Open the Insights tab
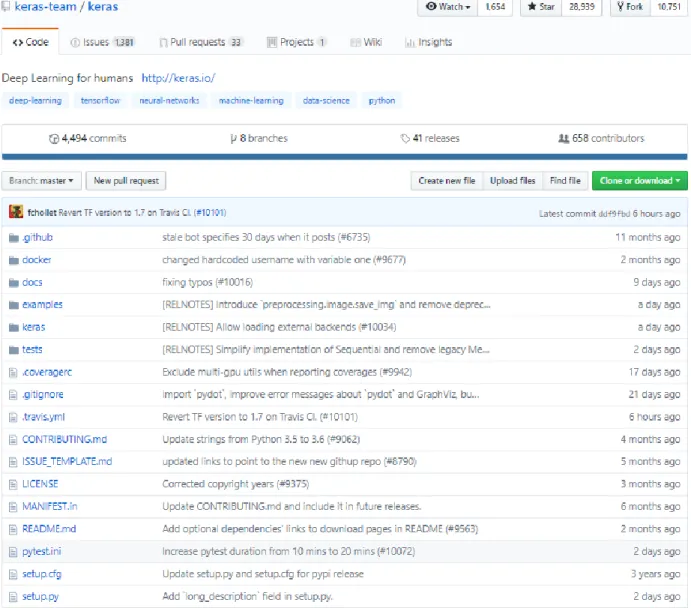Image resolution: width=691 pixels, height=608 pixels. tap(428, 42)
